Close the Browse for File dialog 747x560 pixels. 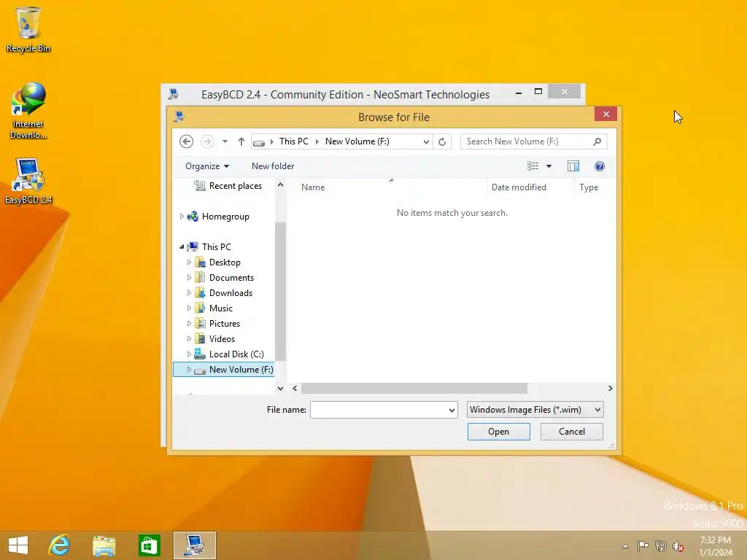coord(606,114)
